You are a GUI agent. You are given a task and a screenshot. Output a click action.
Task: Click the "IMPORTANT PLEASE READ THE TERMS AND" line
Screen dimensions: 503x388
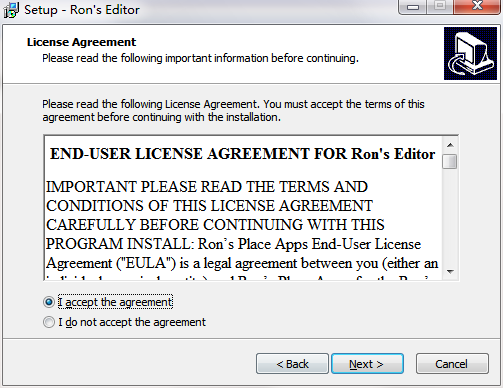207,187
